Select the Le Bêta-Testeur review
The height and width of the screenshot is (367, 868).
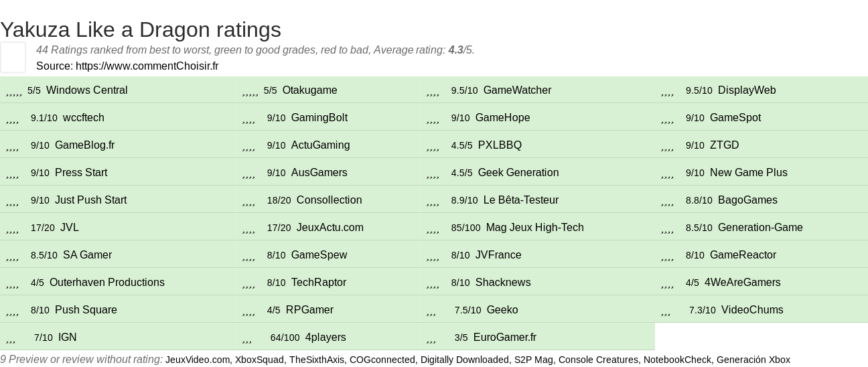[x=521, y=200]
